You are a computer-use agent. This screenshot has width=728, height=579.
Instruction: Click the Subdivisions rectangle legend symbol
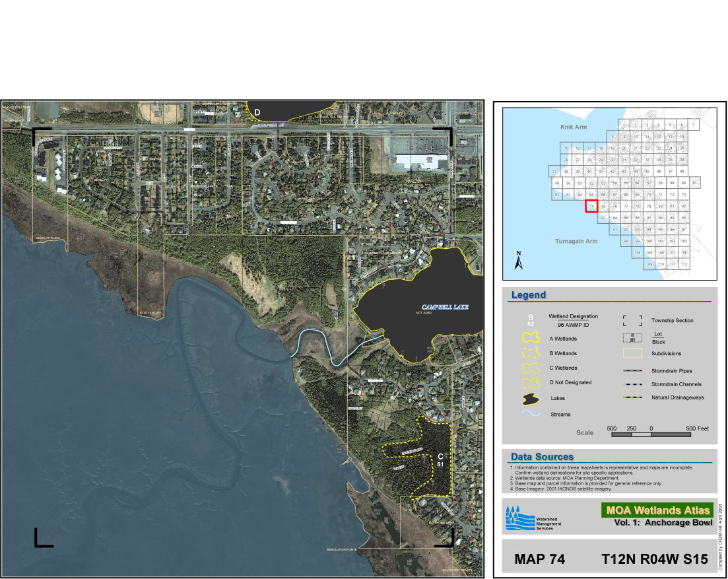632,353
